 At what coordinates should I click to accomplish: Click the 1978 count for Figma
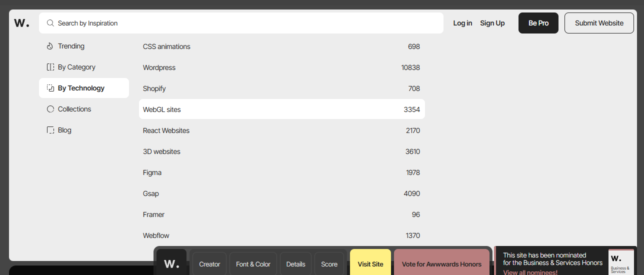tap(413, 172)
